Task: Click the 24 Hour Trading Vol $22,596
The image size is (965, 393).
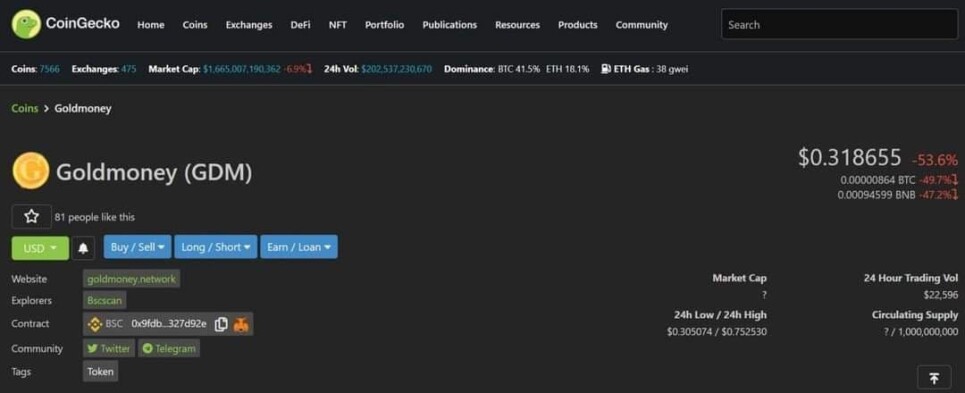Action: [x=941, y=295]
